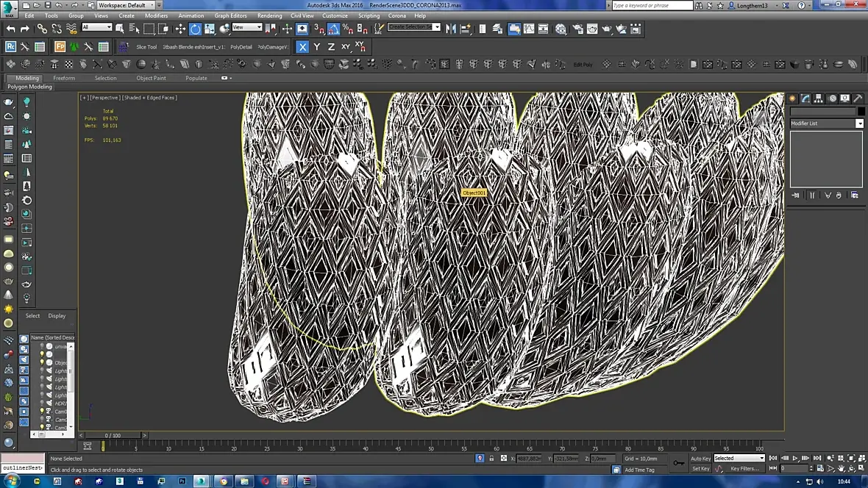868x488 pixels.
Task: Expand the Selected key filter dropdown
Action: coord(761,458)
